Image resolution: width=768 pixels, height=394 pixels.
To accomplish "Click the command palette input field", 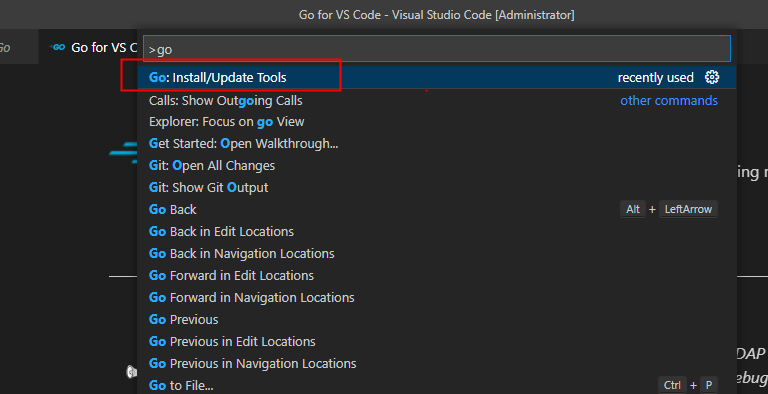I will 437,49.
